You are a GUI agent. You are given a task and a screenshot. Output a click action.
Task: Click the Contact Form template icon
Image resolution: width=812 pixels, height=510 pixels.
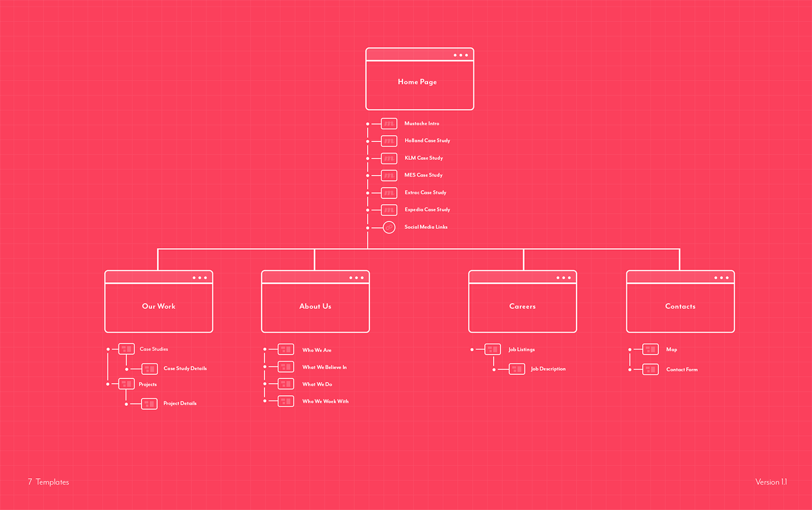[650, 369]
